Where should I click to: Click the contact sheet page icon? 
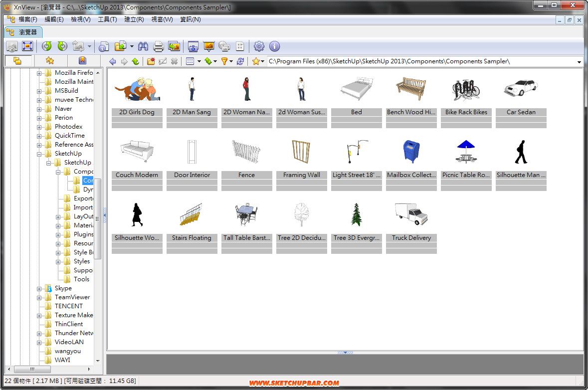click(240, 46)
